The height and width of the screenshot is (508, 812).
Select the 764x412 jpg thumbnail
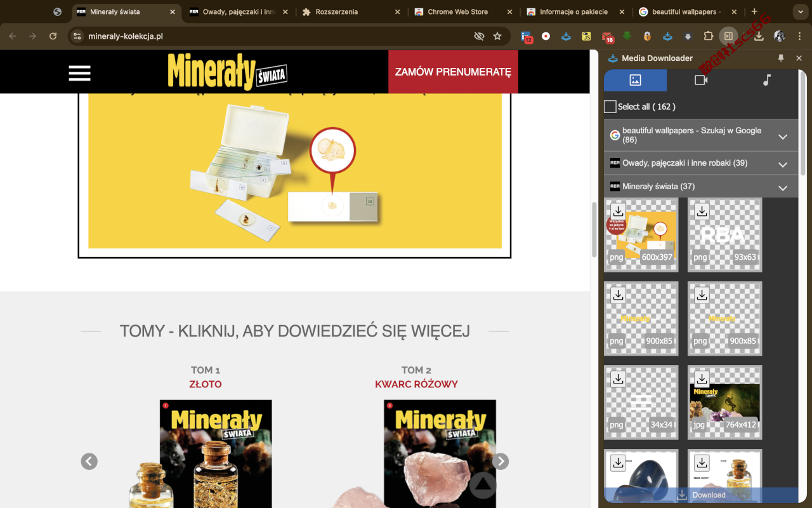724,403
